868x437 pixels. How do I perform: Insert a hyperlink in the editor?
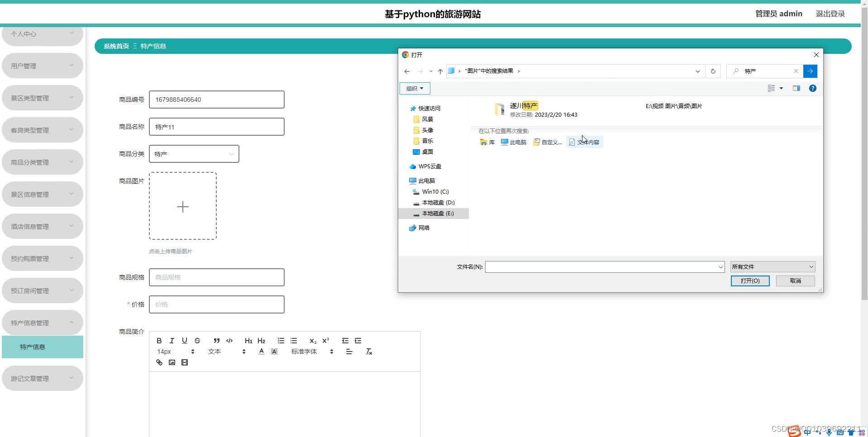click(159, 362)
